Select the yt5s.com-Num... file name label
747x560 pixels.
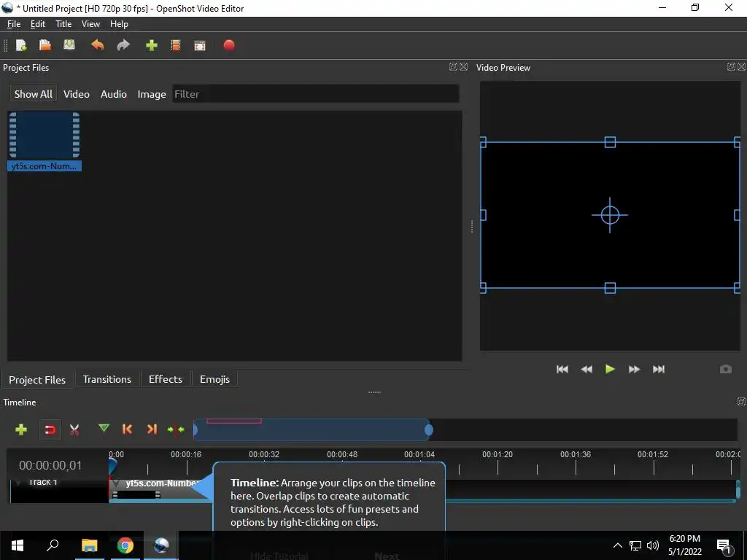point(44,166)
